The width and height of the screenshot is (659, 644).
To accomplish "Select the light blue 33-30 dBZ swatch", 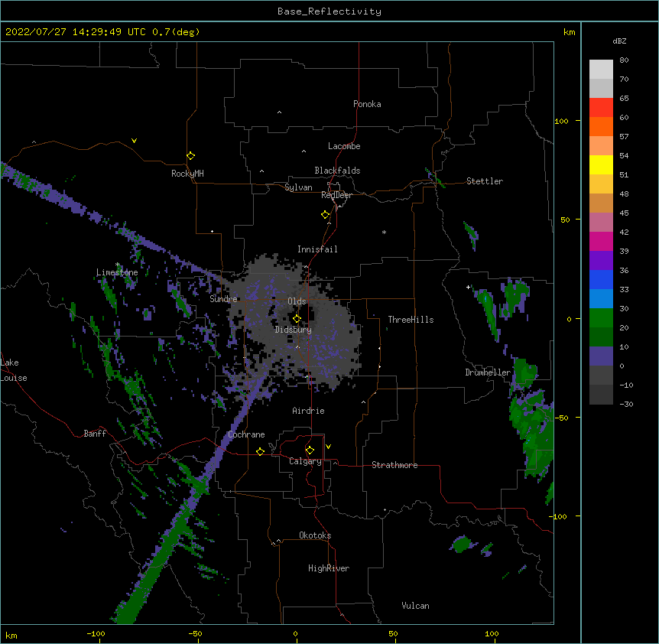I will tap(601, 299).
